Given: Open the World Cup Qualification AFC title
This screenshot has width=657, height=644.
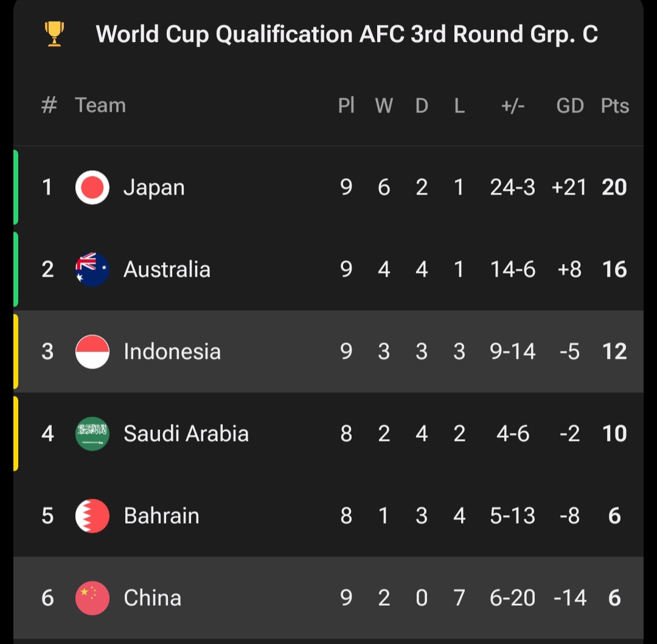Looking at the screenshot, I should tap(347, 34).
